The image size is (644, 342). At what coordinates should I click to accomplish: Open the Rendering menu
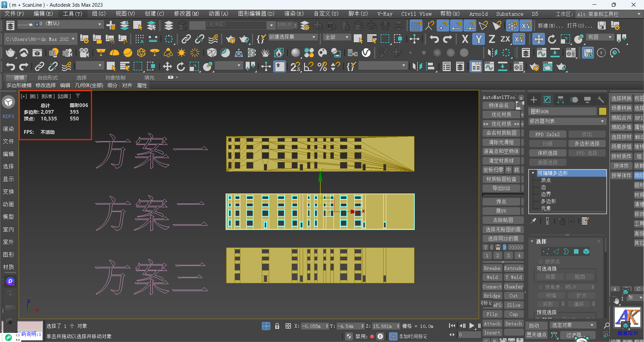click(294, 14)
